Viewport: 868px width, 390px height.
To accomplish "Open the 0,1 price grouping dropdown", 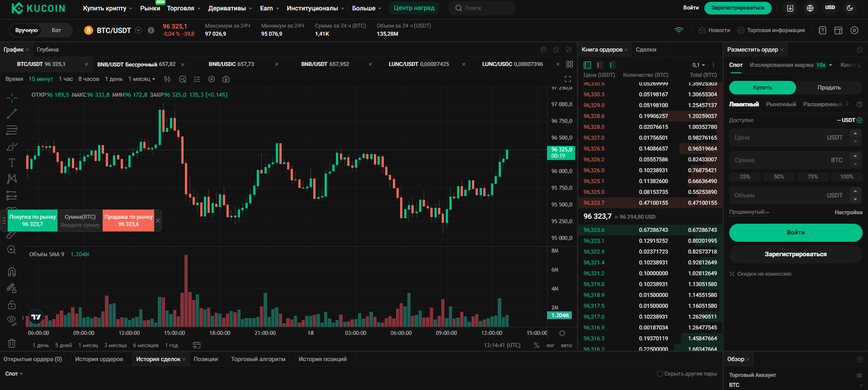I will [698, 65].
